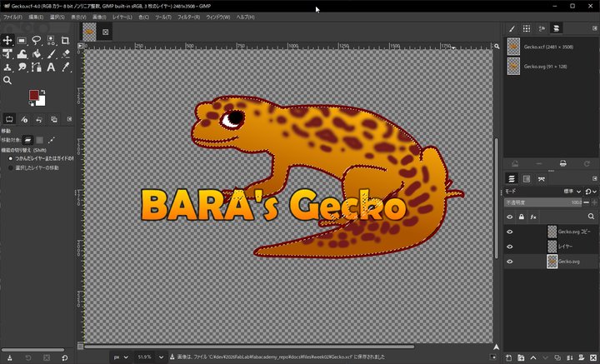
Task: Open the Patterns tab in right dock
Action: click(x=527, y=28)
